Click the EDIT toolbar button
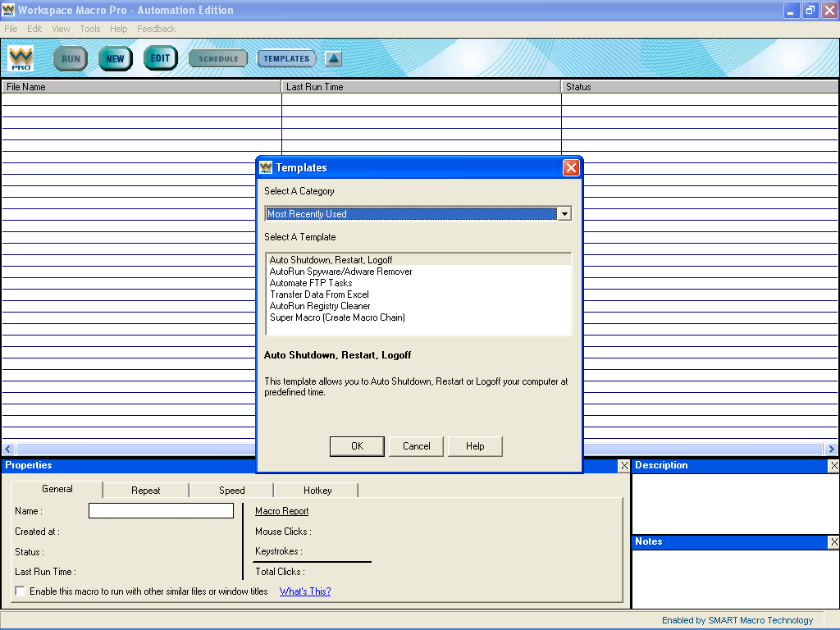Viewport: 840px width, 630px height. [x=161, y=58]
